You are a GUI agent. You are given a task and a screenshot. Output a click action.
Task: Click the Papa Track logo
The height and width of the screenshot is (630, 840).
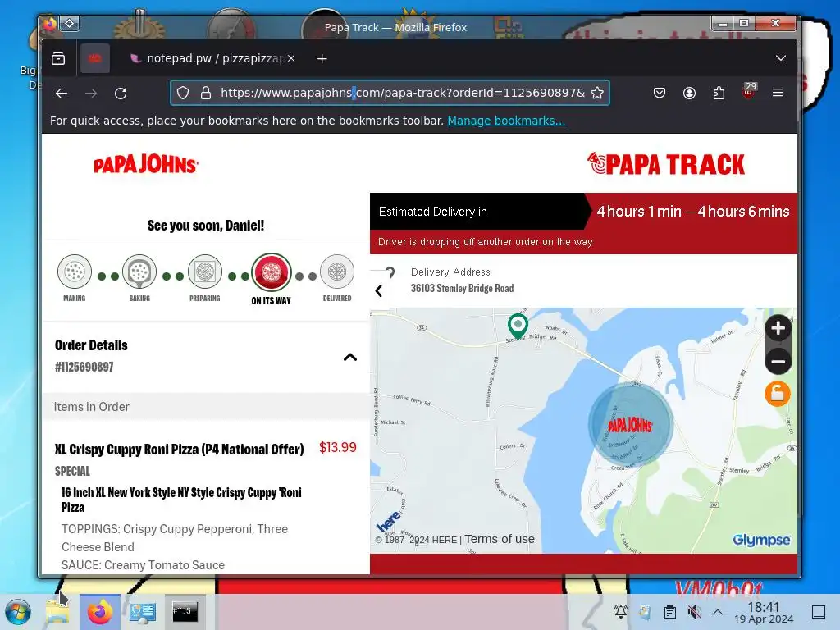pyautogui.click(x=666, y=164)
